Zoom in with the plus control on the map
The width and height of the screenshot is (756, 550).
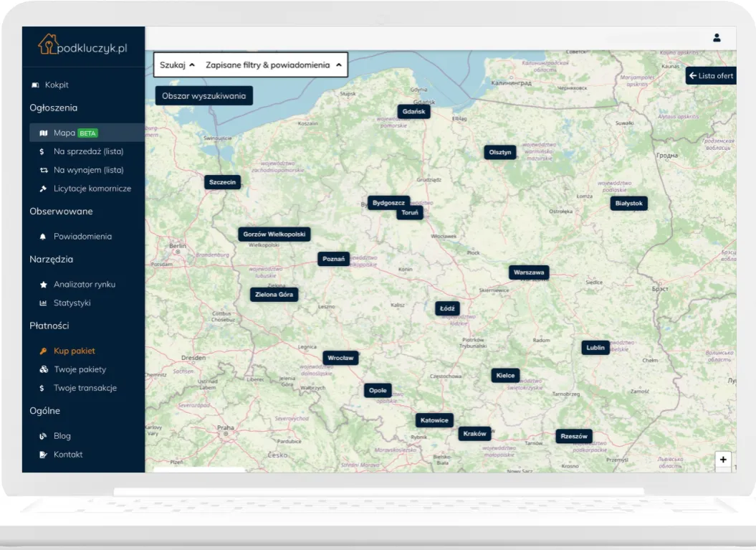coord(723,458)
